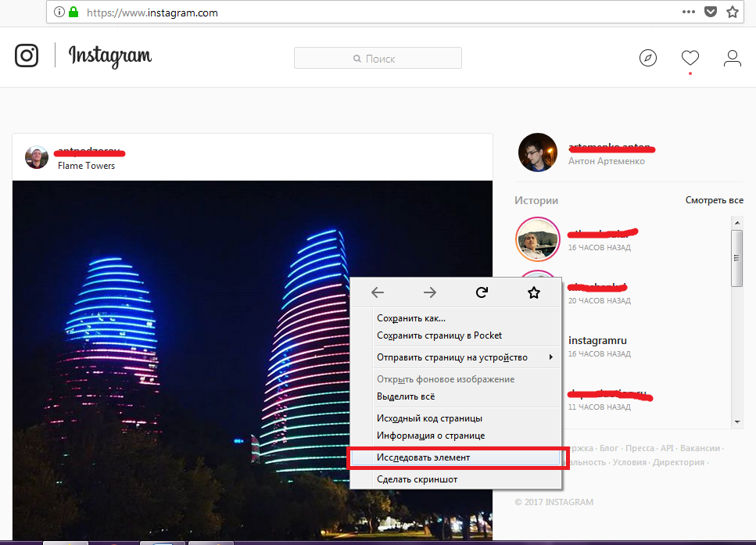Expand 'Отправить страницу на устройство' submenu

coord(464,357)
